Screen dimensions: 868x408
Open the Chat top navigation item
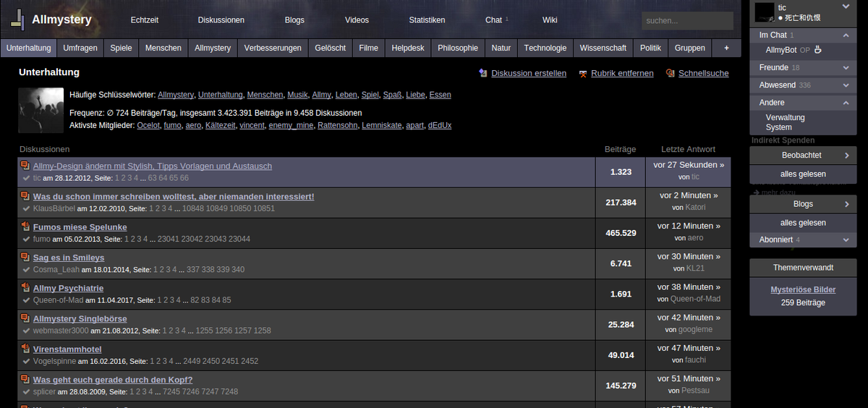493,20
